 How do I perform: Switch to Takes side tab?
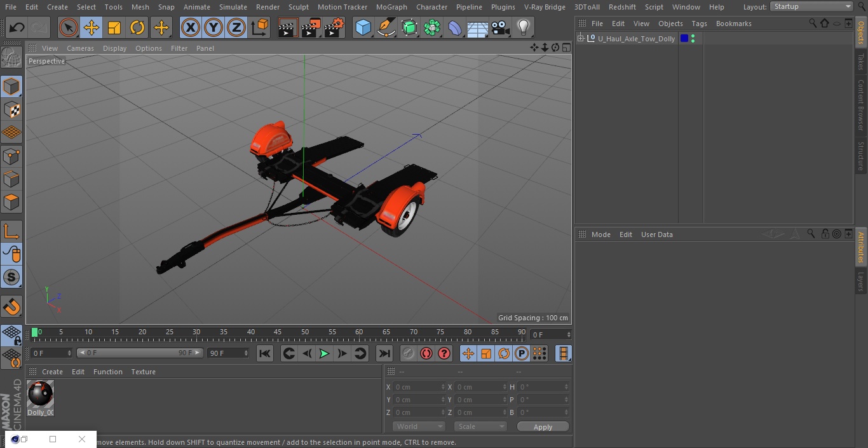(861, 62)
